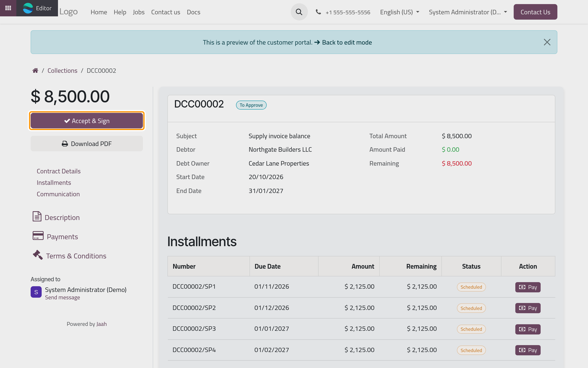Viewport: 588px width, 368px height.
Task: Pay installment DCC00002/SP2
Action: (528, 308)
